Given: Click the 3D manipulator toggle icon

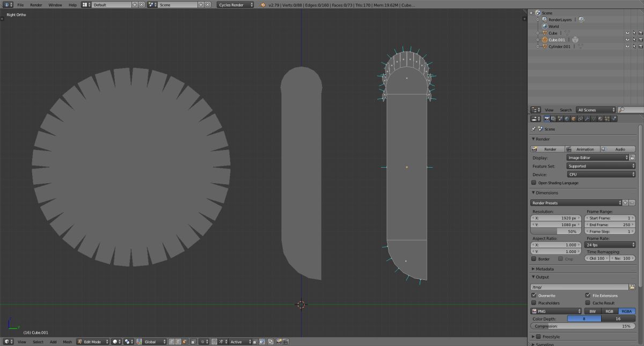Looking at the screenshot, I should (x=138, y=342).
